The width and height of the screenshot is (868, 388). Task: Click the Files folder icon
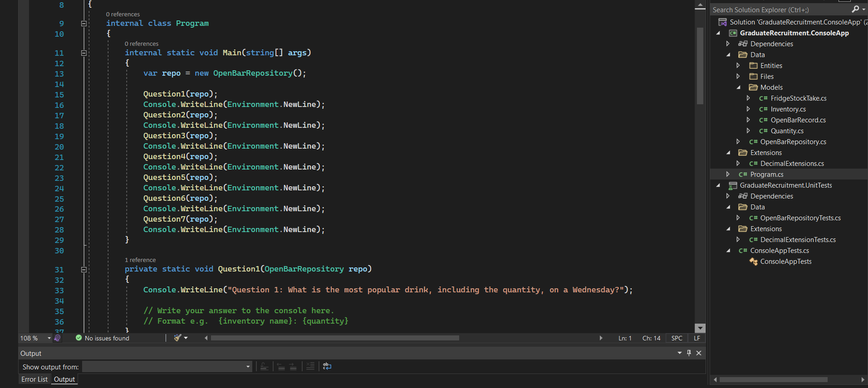tap(754, 77)
